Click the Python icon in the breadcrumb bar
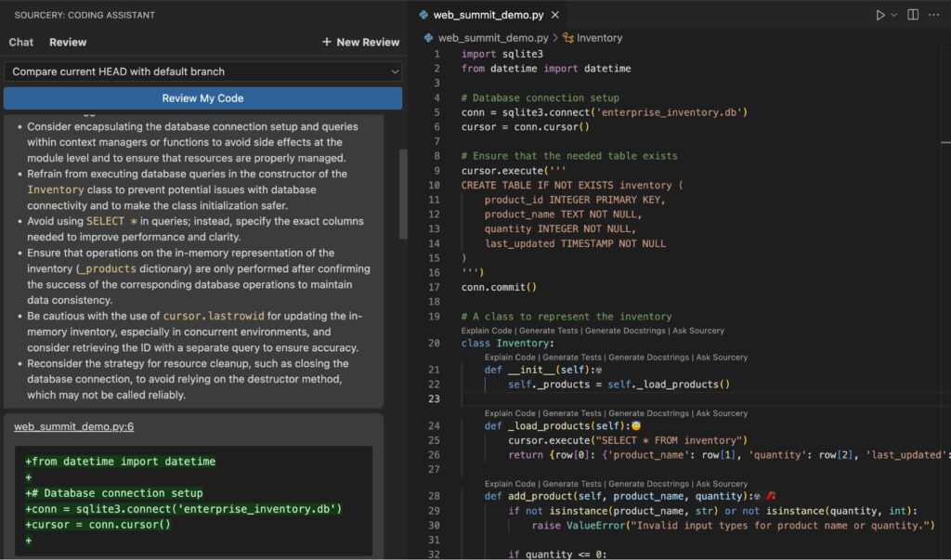Viewport: 951px width, 560px height. 428,38
